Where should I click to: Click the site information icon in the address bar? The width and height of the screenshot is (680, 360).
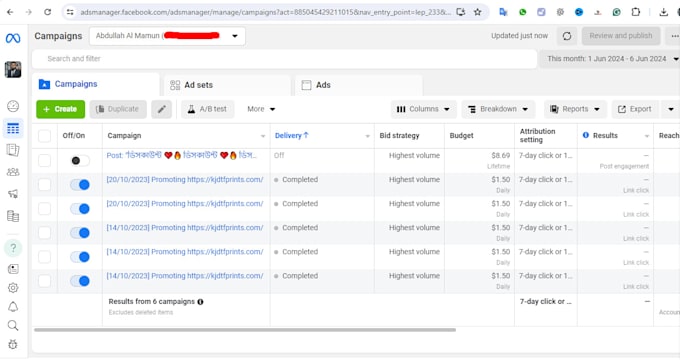click(x=70, y=12)
